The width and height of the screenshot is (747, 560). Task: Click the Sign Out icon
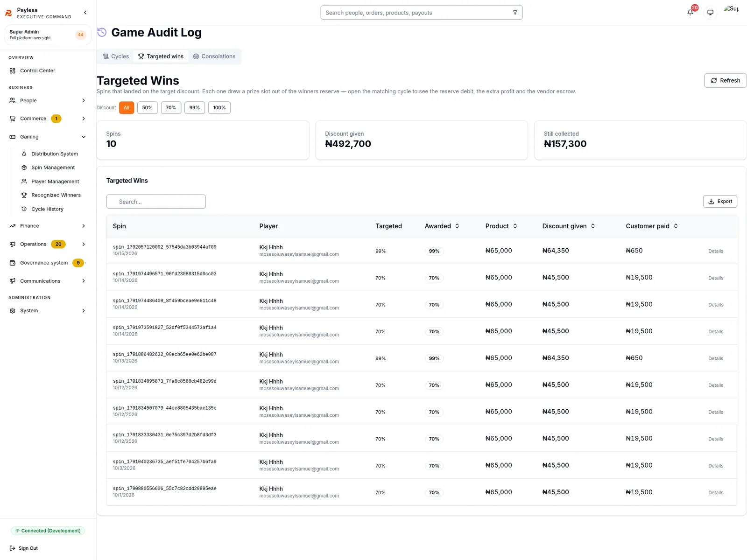(x=13, y=548)
